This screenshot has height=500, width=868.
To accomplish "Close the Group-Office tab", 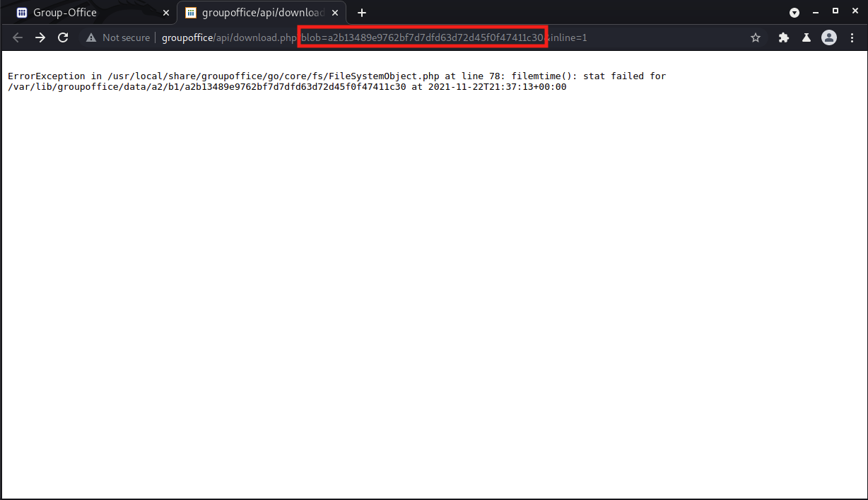I will 166,13.
